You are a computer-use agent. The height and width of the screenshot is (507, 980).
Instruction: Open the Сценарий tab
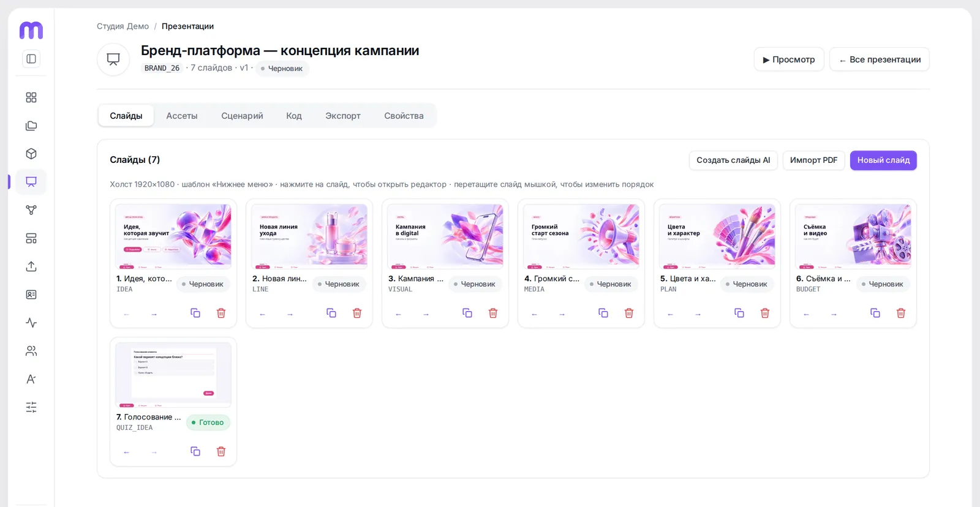point(242,116)
